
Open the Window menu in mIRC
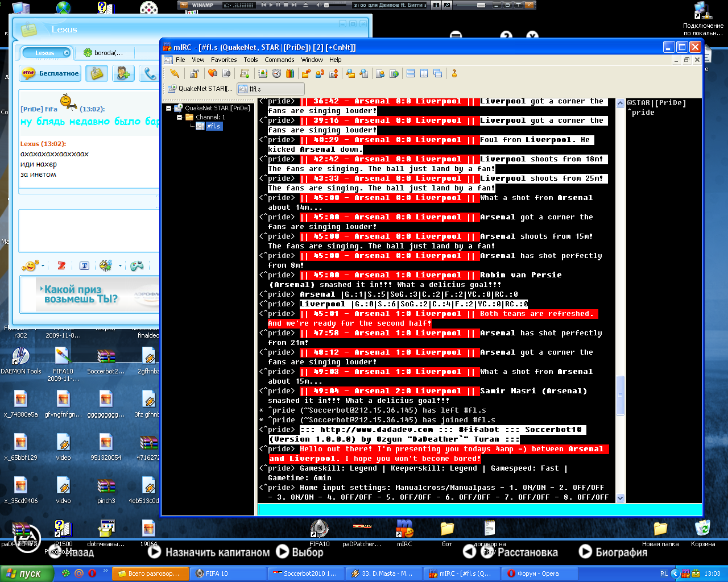[x=312, y=60]
